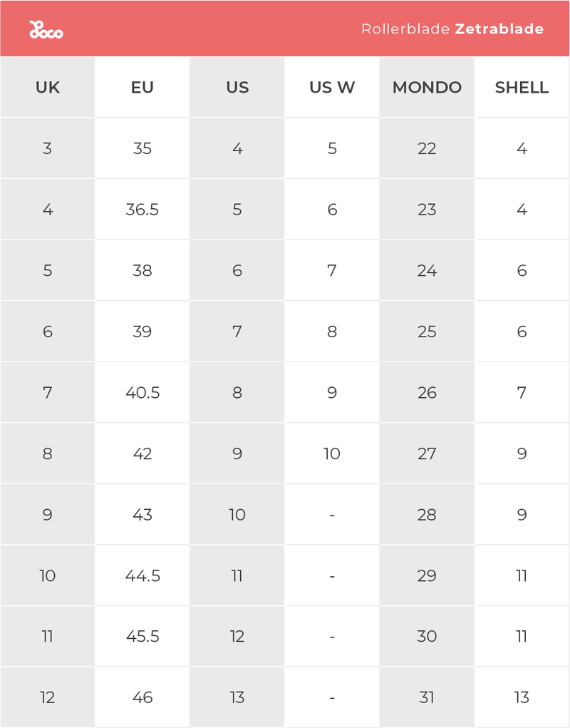570x728 pixels.
Task: Select the Mondo size 29 cell
Action: (x=427, y=575)
